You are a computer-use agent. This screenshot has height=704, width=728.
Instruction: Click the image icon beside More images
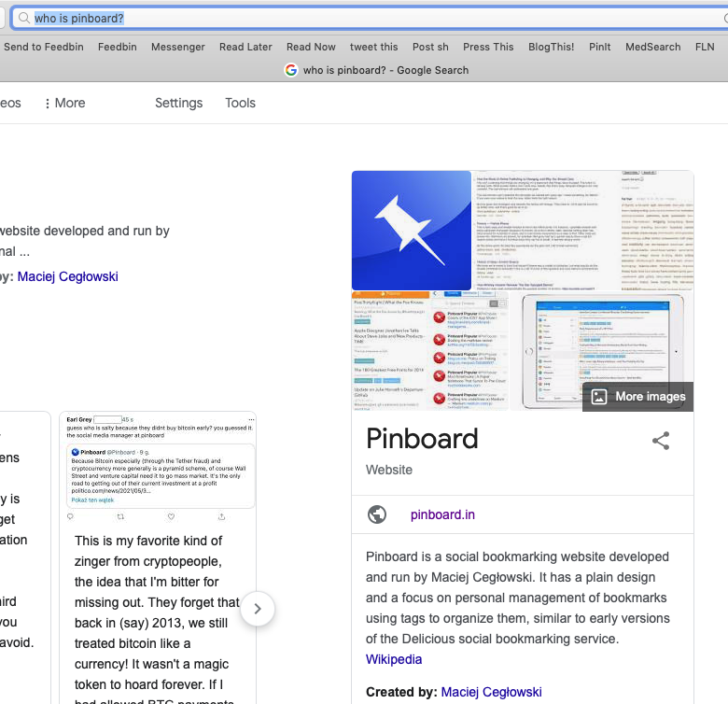tap(599, 397)
